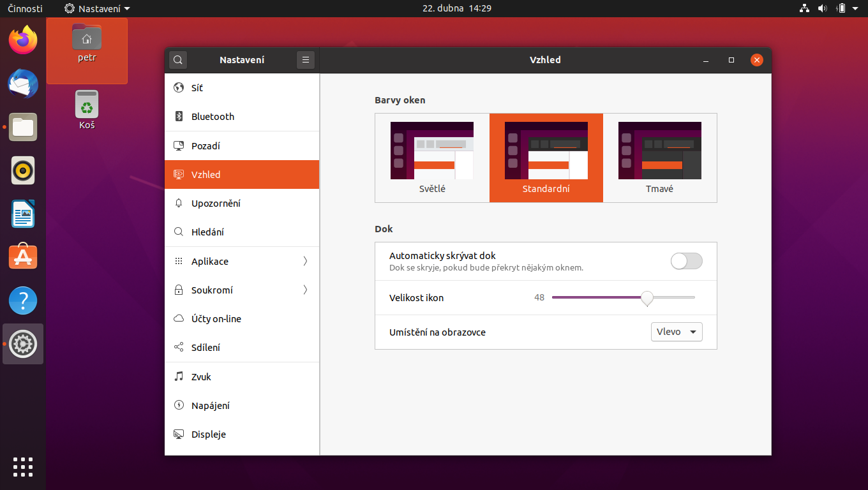Expand the Aplikace chevron
Image resolution: width=868 pixels, height=490 pixels.
pyautogui.click(x=305, y=262)
